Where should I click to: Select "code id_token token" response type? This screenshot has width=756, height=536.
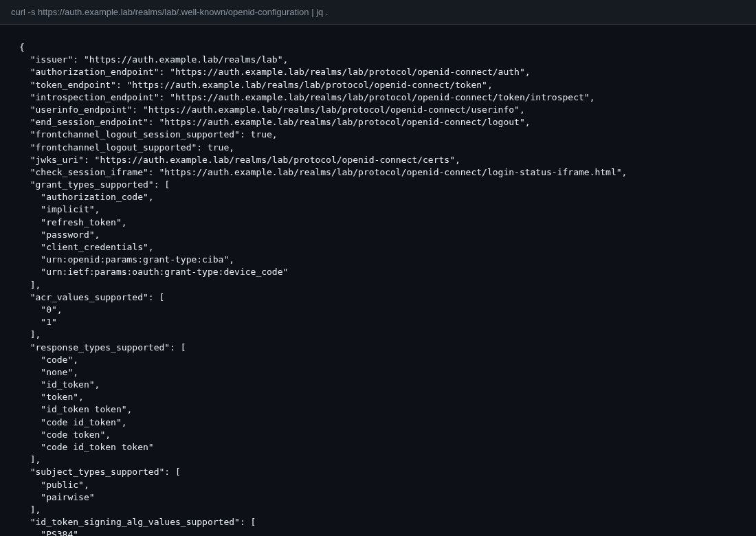click(x=98, y=447)
